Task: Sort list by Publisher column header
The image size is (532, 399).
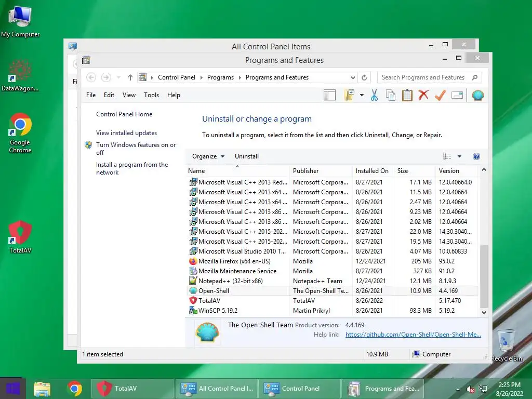Action: (321, 171)
